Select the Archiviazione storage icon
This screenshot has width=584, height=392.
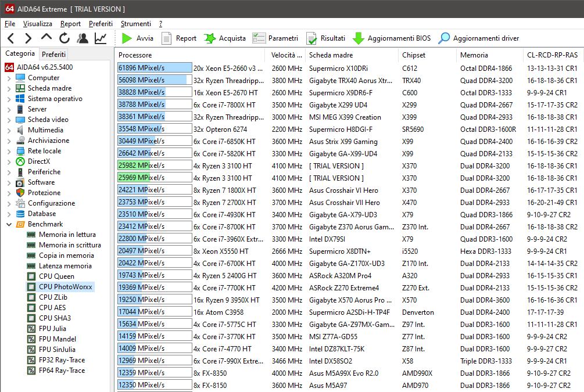[x=20, y=141]
